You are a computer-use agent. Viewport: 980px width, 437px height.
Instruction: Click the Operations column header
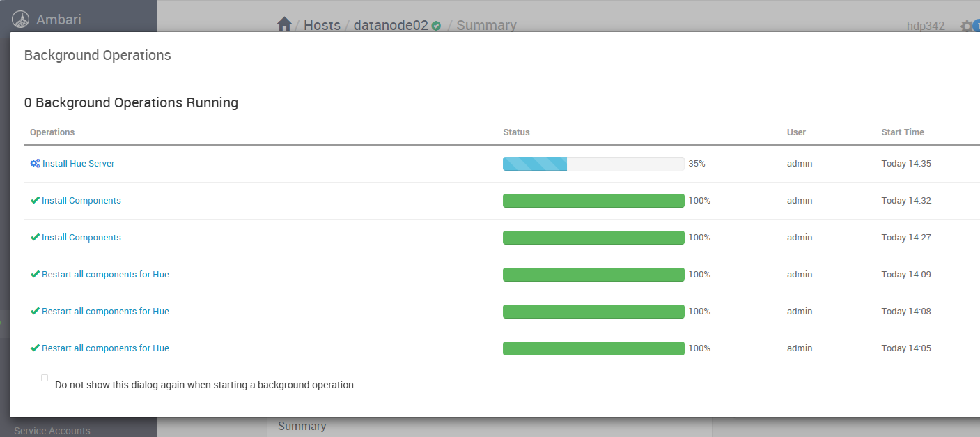[x=52, y=132]
